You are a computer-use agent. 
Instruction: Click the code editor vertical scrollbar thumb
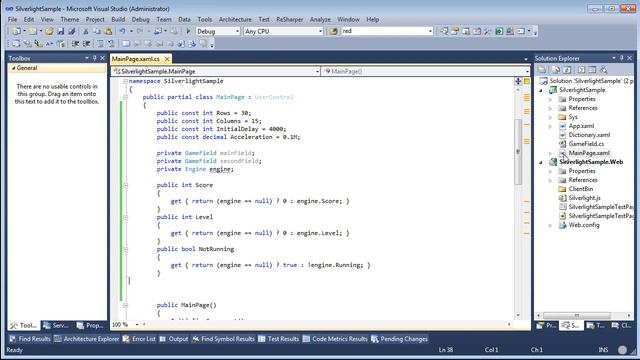tap(518, 152)
